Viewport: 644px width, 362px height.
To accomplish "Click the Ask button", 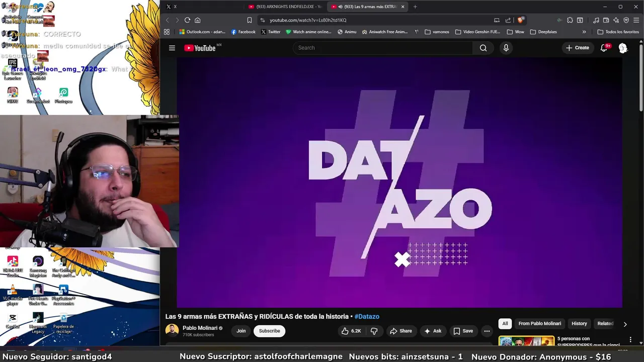I will pos(433,331).
